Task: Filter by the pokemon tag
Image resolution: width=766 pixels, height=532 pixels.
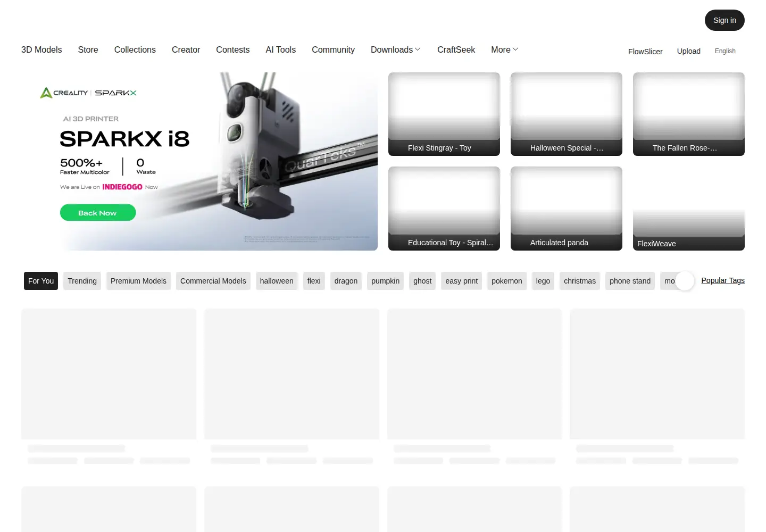Action: pyautogui.click(x=506, y=281)
